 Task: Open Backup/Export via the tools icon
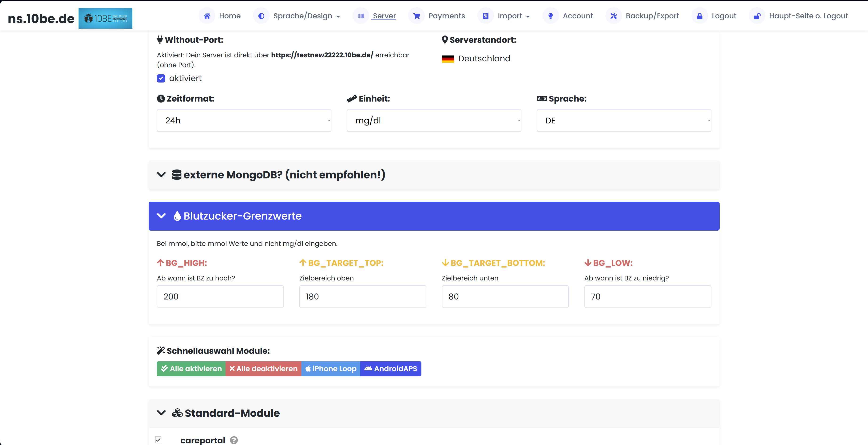pyautogui.click(x=614, y=16)
